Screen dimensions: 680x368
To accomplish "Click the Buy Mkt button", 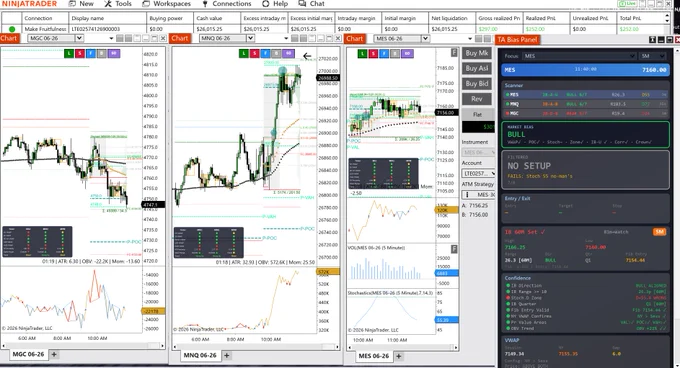I will (477, 53).
